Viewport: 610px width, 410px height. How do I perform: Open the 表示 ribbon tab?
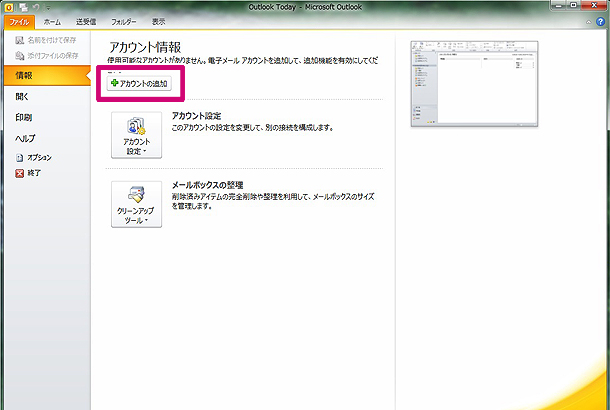(x=158, y=22)
